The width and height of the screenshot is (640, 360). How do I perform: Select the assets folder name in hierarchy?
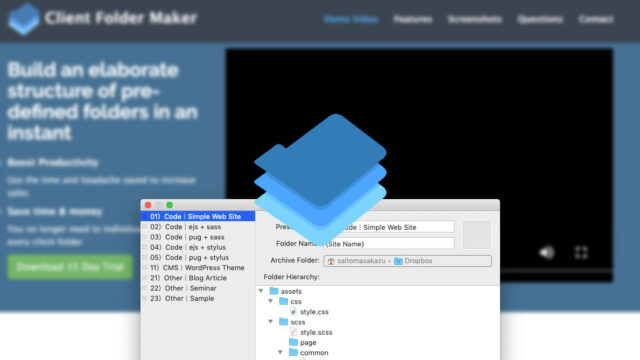291,291
